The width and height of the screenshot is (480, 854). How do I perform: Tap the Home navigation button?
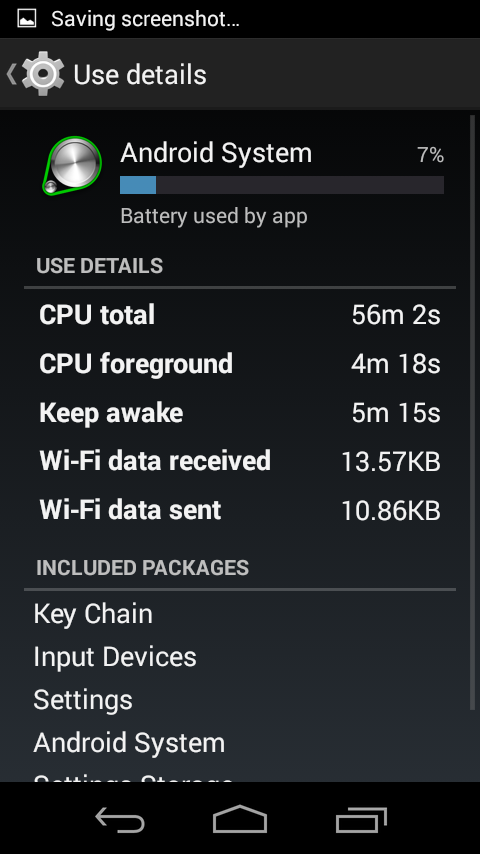[x=240, y=819]
